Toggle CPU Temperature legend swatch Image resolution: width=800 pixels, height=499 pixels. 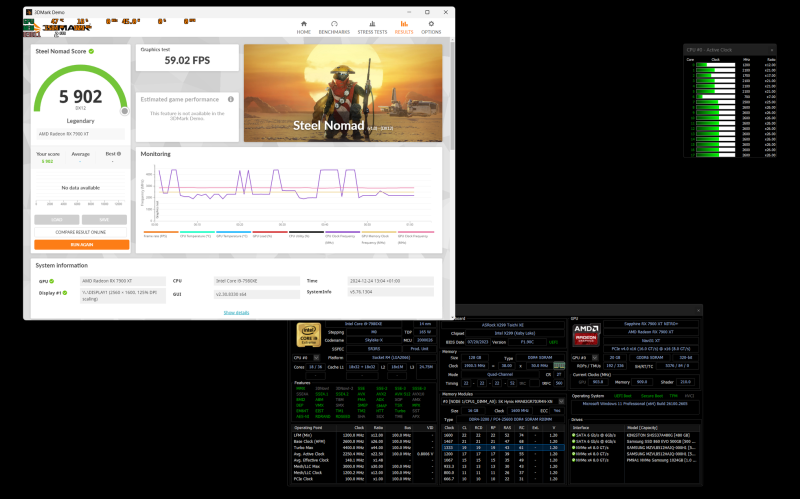pos(197,232)
